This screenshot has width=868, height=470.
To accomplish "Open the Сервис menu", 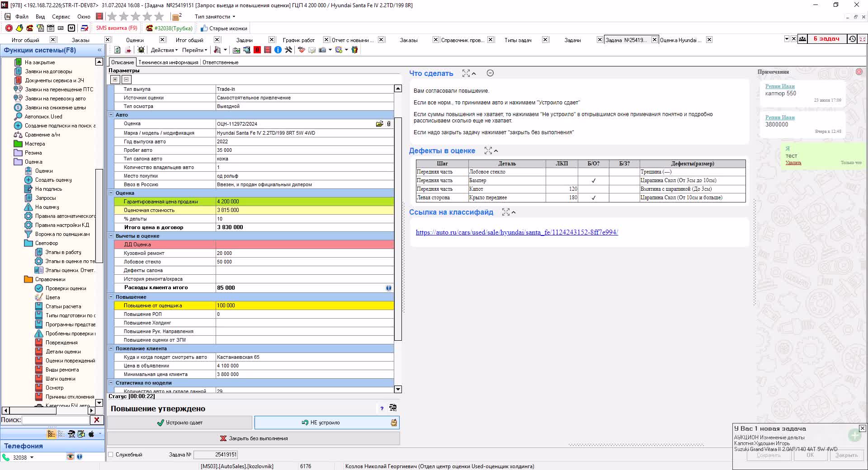I will point(61,17).
